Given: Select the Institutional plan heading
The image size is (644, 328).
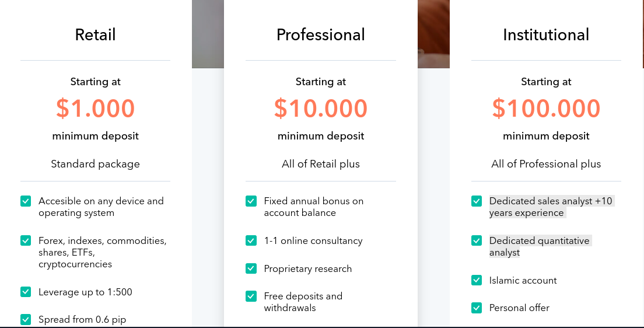Looking at the screenshot, I should pyautogui.click(x=546, y=34).
